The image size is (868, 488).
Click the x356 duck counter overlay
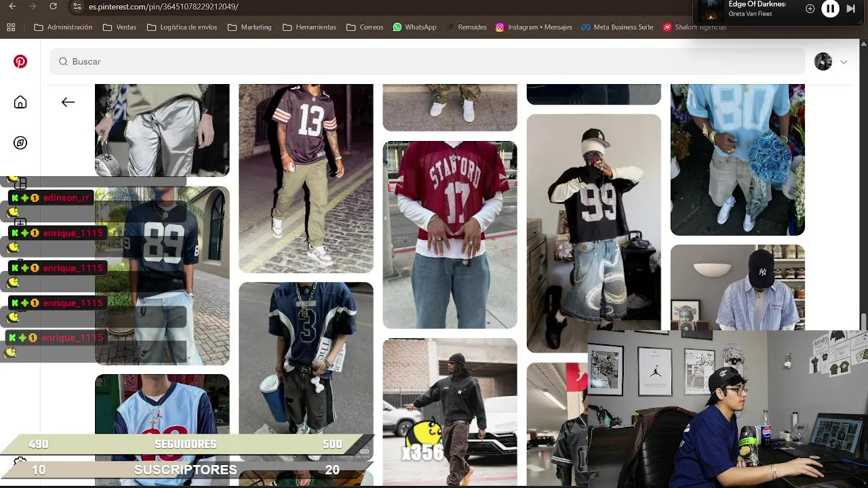pyautogui.click(x=422, y=441)
